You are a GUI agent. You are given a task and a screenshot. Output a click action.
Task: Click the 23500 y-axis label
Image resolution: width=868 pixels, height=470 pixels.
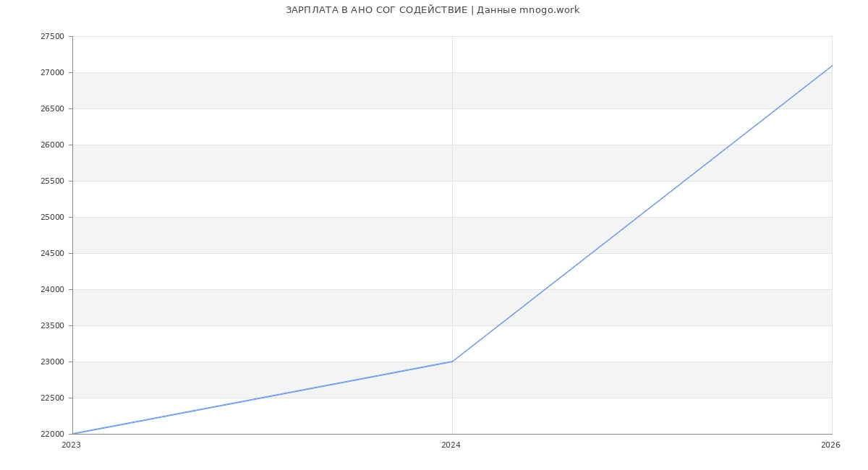point(52,325)
